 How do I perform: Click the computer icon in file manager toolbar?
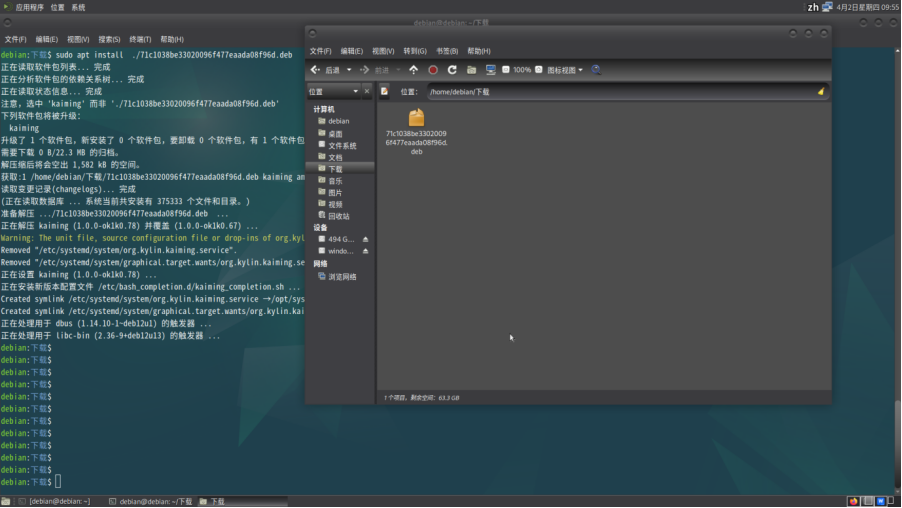click(x=490, y=70)
